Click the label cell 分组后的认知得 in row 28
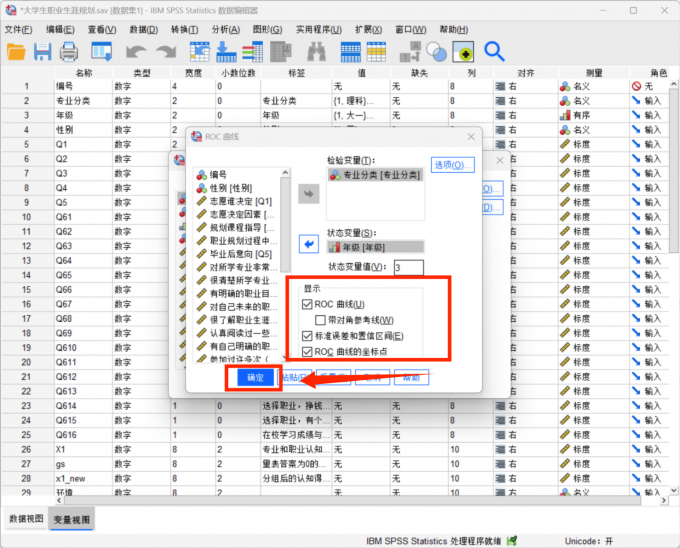 tap(297, 479)
